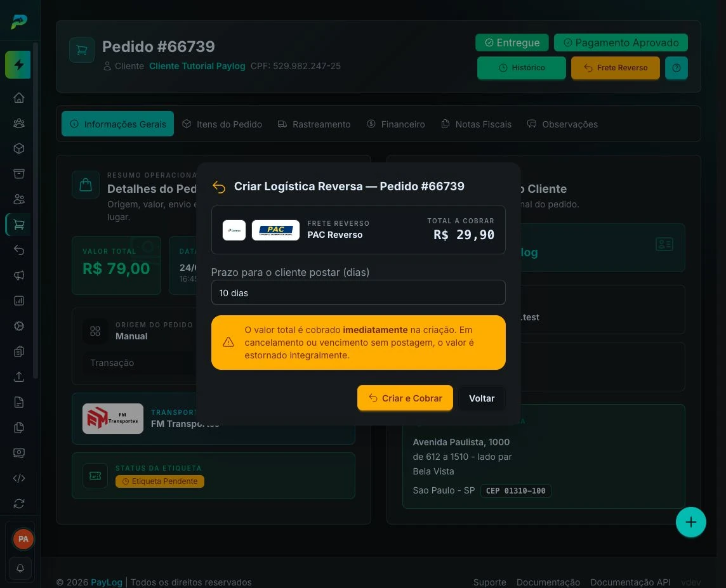Click the R$ 29,90 total a cobrar value

[x=464, y=235]
